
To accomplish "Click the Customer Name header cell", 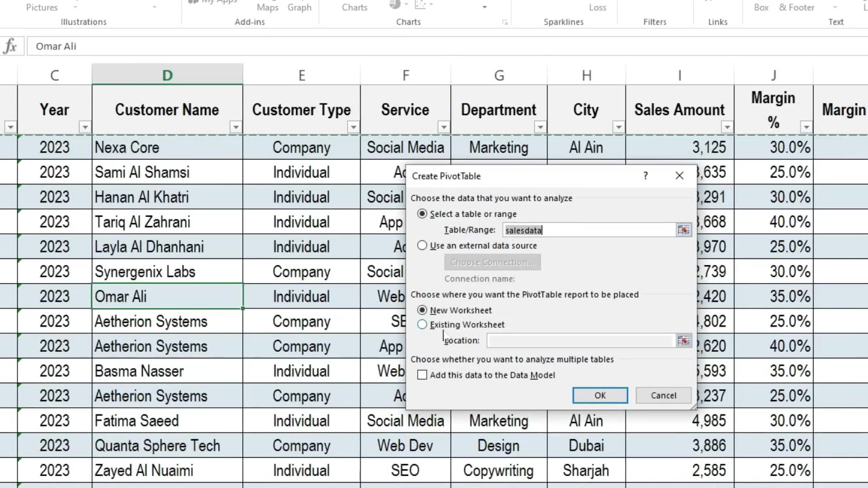I will [167, 110].
